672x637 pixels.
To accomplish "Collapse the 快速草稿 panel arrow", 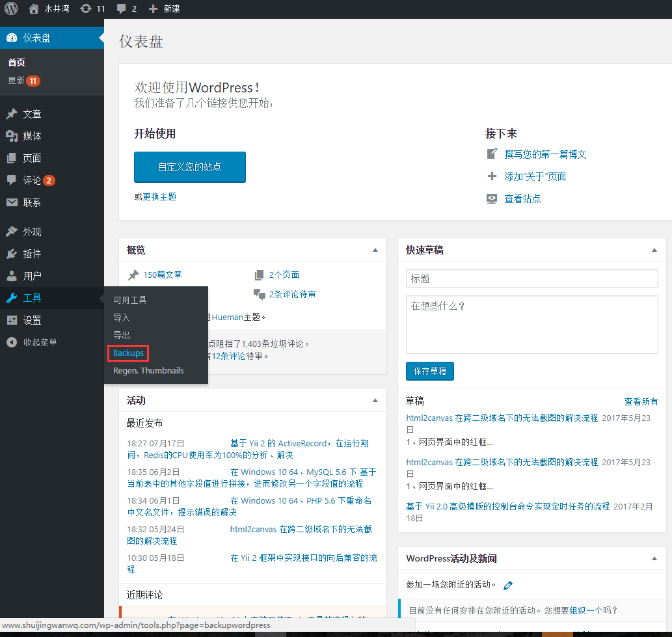I will pyautogui.click(x=654, y=250).
